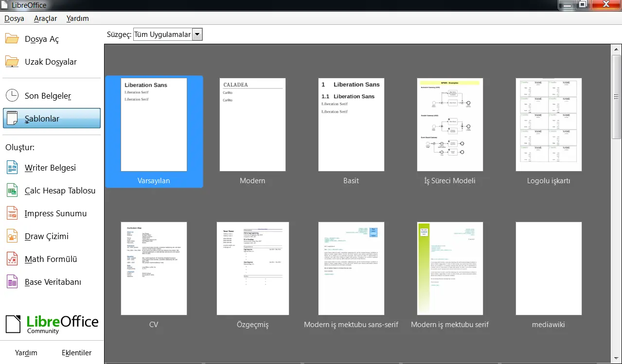The width and height of the screenshot is (622, 364).
Task: Show Son Belgeler list
Action: click(x=52, y=96)
